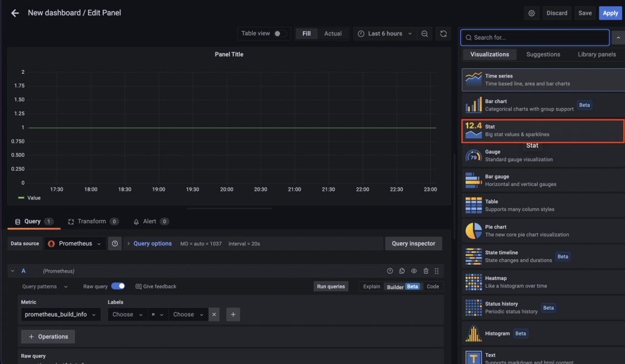Click the Panel Title header
Image resolution: width=625 pixels, height=364 pixels.
[x=229, y=54]
